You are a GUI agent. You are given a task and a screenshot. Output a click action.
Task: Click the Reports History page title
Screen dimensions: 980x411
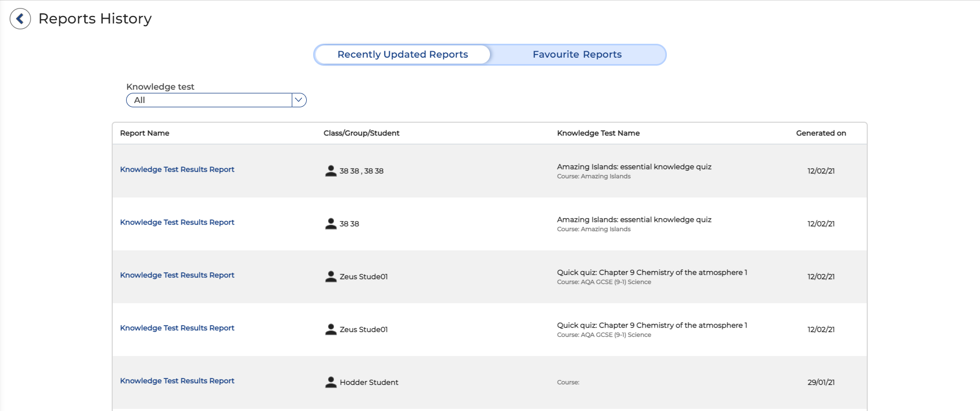(x=95, y=19)
